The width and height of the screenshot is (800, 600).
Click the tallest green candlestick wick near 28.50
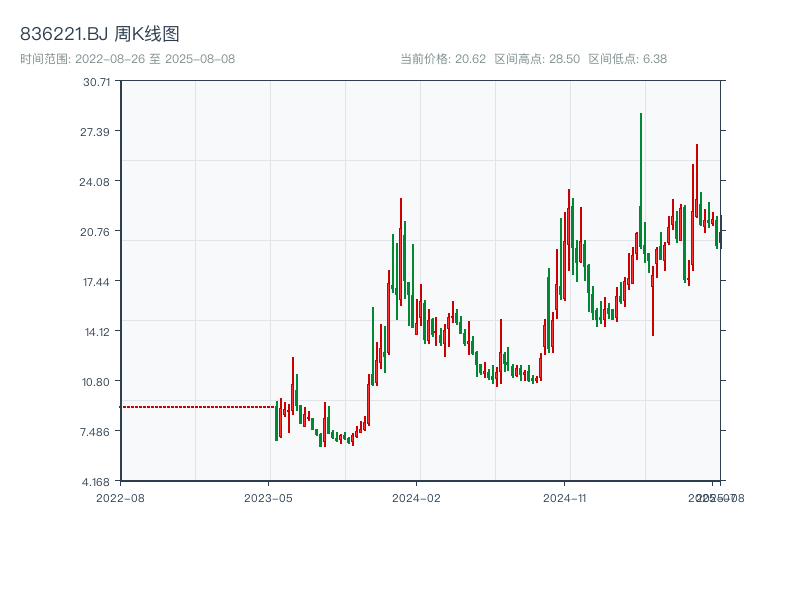click(641, 181)
